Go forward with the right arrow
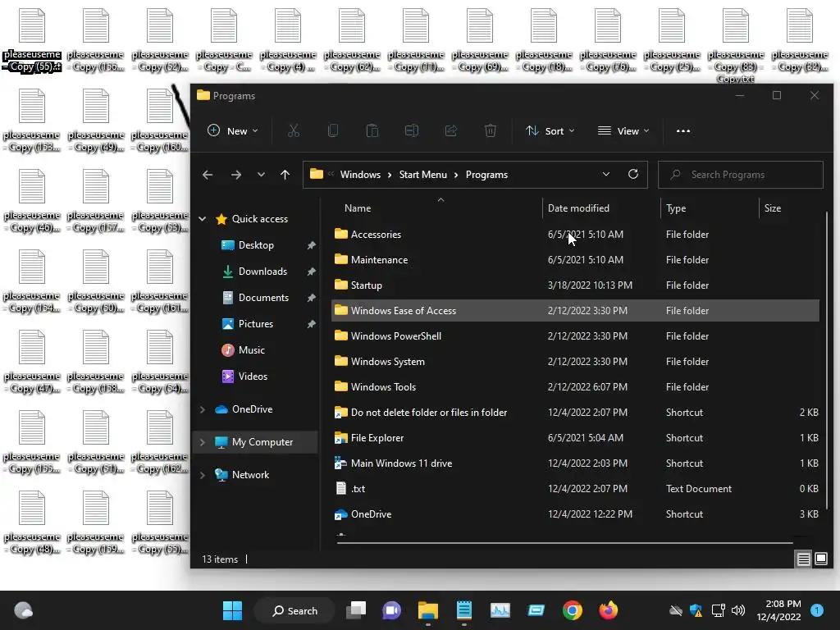The image size is (840, 630). (x=235, y=175)
